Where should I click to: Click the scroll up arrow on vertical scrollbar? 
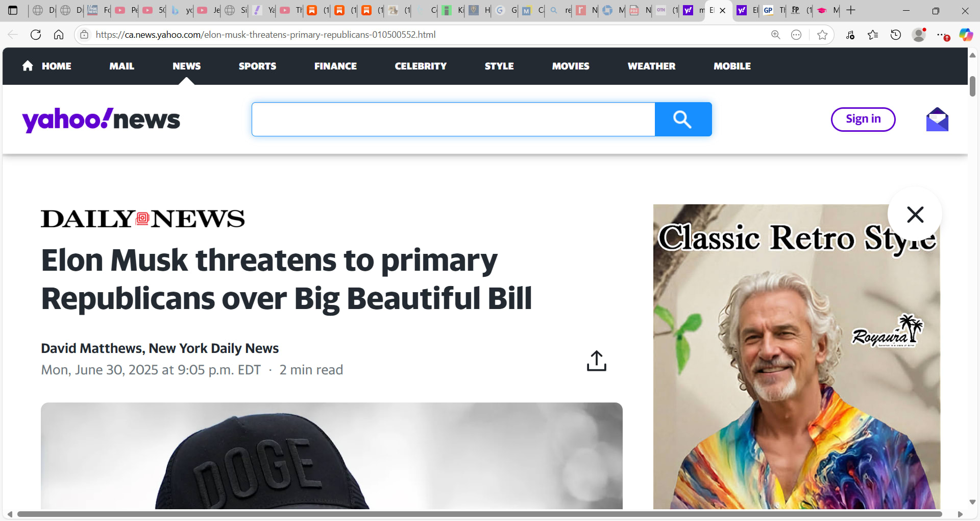click(x=972, y=55)
